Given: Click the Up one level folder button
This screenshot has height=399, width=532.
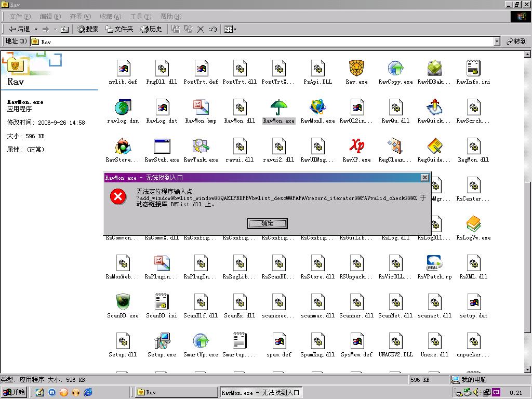Looking at the screenshot, I should 64,29.
